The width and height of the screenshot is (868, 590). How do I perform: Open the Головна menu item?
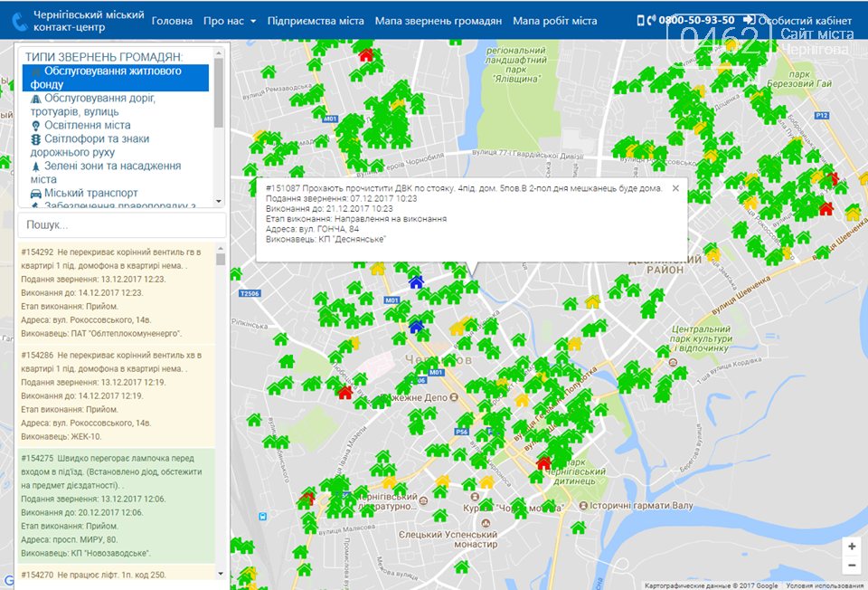coord(172,21)
